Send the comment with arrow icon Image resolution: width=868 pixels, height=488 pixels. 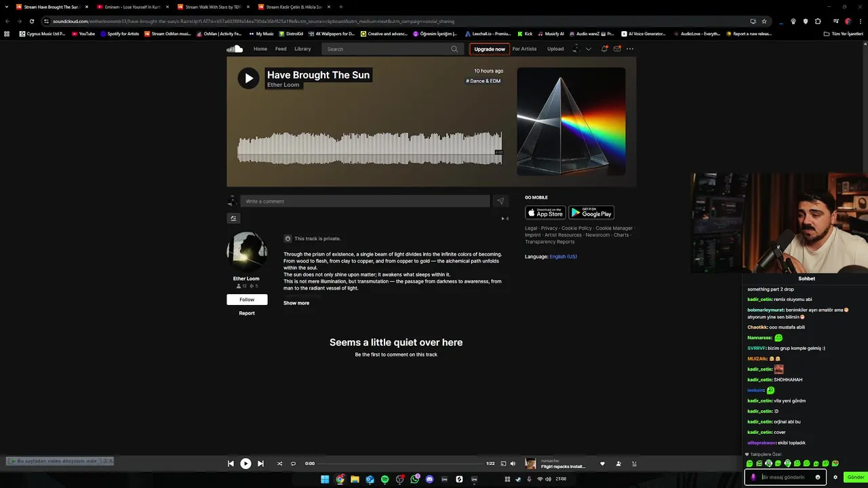coord(500,201)
